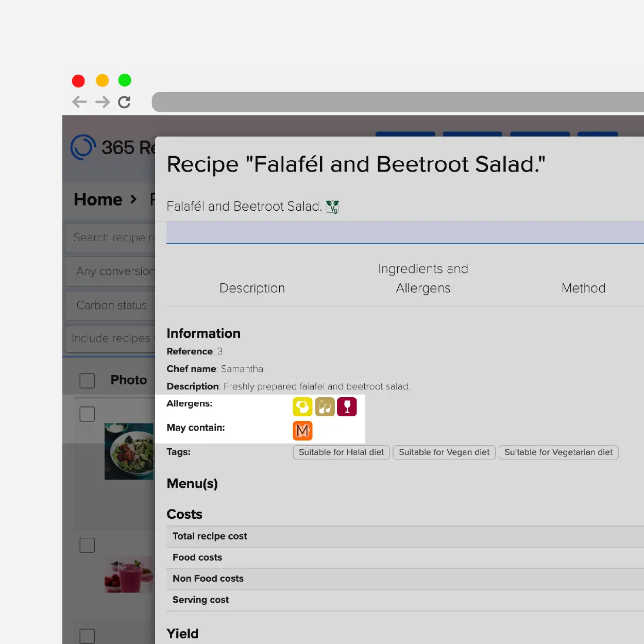Click the Chef name Samantha text

tap(215, 369)
